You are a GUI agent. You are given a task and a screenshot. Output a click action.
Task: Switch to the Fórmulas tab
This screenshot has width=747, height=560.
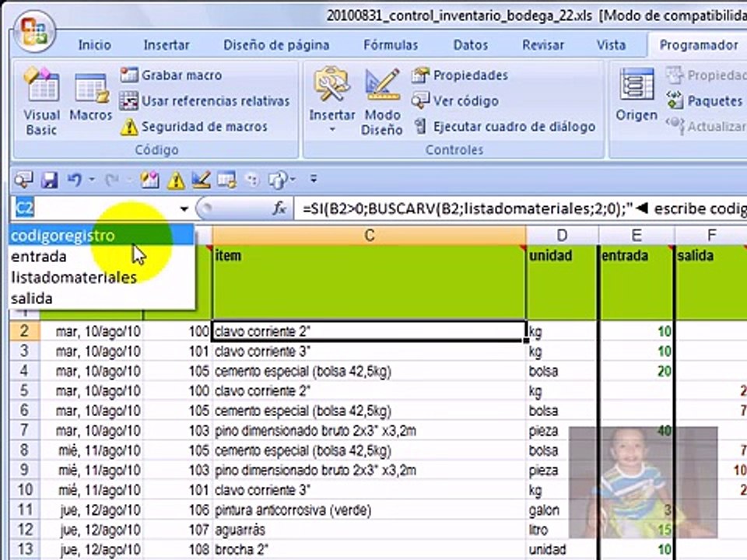click(391, 45)
